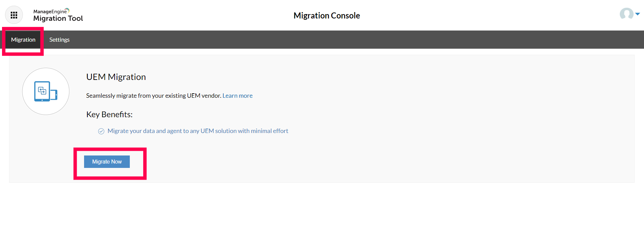Open the apps grid launcher
The height and width of the screenshot is (225, 644).
point(14,15)
